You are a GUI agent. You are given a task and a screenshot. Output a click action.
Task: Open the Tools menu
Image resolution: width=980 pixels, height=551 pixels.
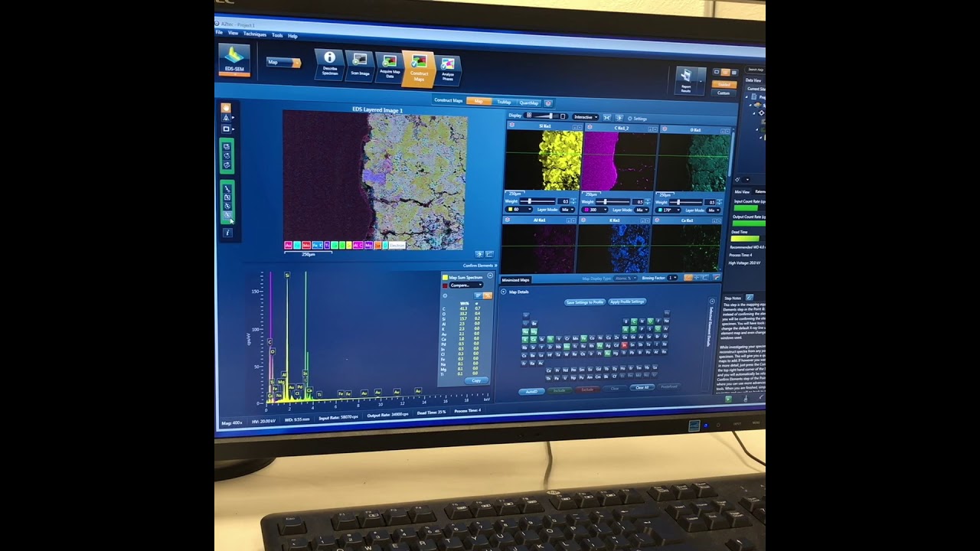pos(277,35)
